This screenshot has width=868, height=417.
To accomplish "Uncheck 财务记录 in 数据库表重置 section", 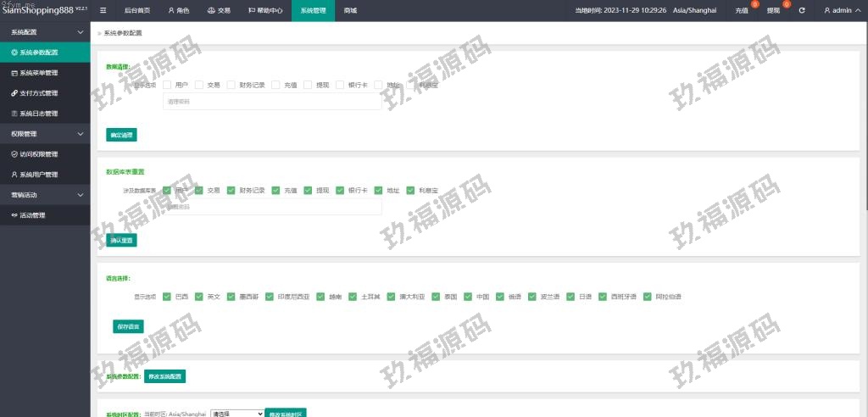I will point(231,191).
